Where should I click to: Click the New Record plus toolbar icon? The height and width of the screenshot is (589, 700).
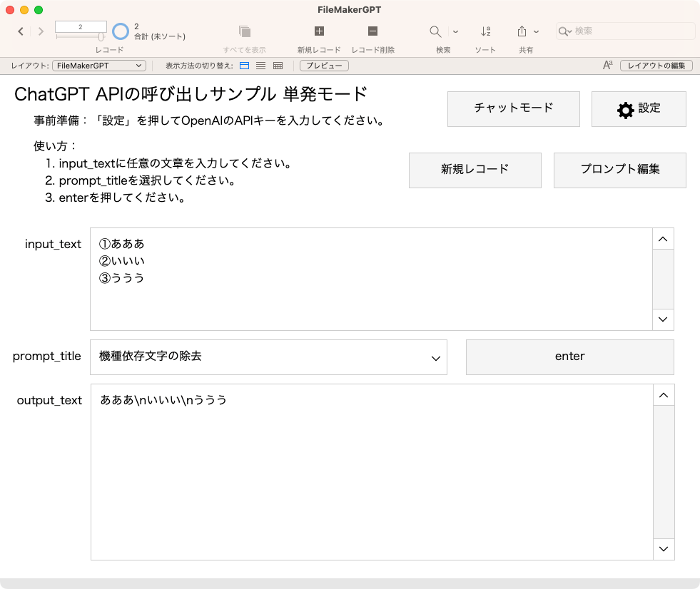tap(319, 31)
